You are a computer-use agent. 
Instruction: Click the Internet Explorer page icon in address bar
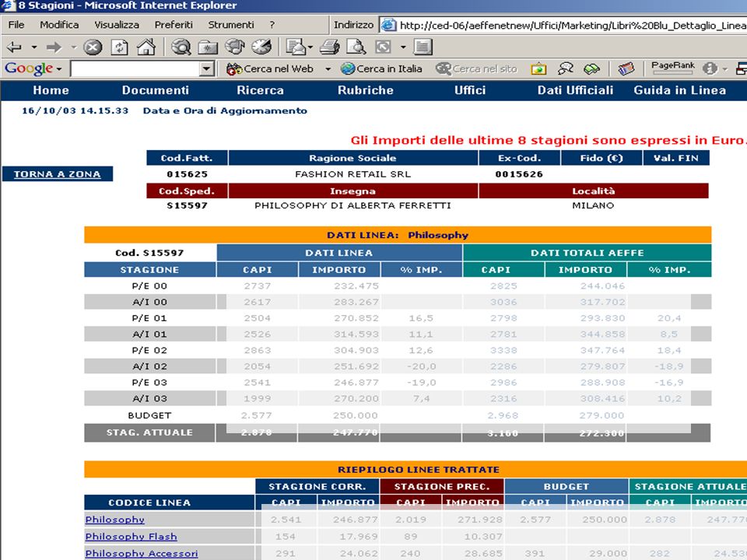pyautogui.click(x=389, y=25)
